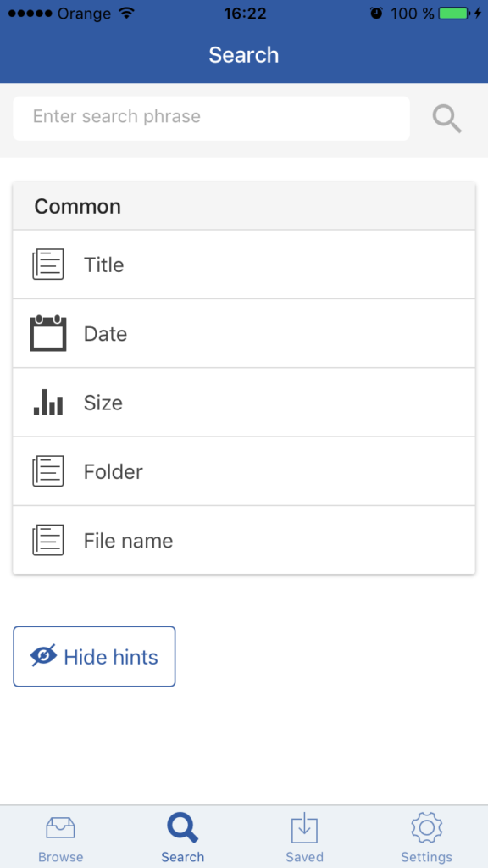The image size is (488, 868).
Task: Click the Folder document icon
Action: [x=48, y=471]
